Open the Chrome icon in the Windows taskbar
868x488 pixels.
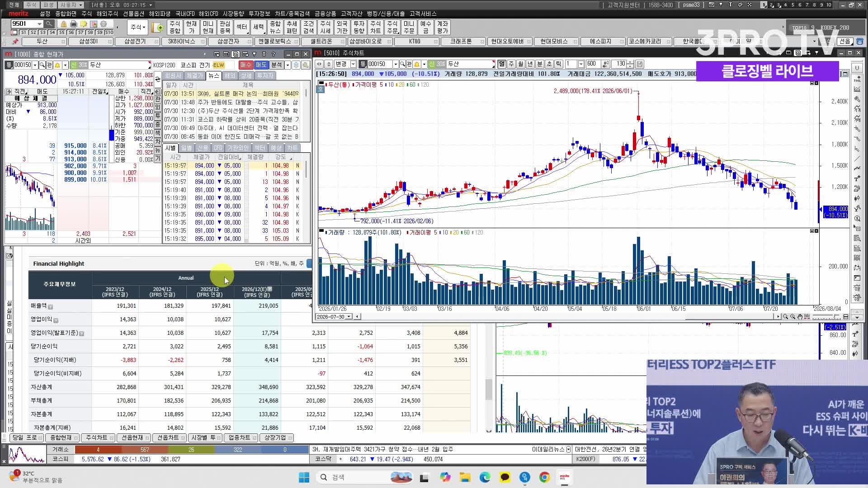pos(545,477)
